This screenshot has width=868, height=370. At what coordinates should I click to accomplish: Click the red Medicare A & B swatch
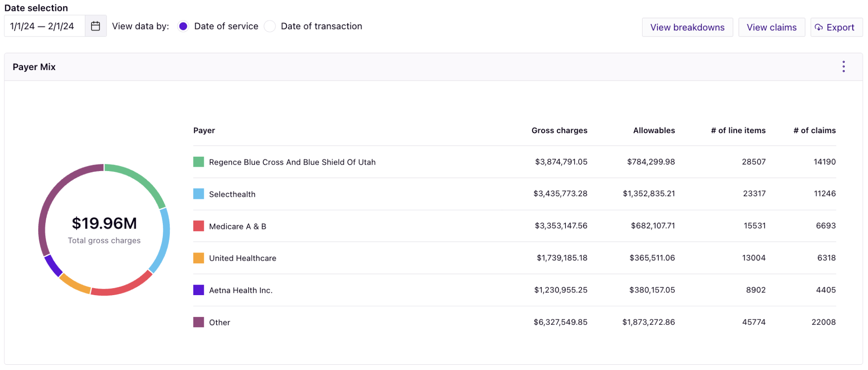(198, 226)
